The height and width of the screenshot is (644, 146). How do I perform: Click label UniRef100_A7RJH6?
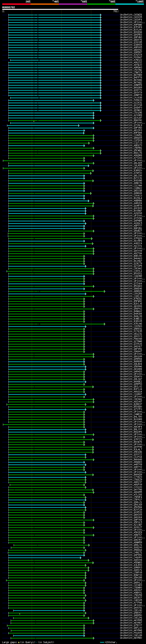click(x=131, y=324)
